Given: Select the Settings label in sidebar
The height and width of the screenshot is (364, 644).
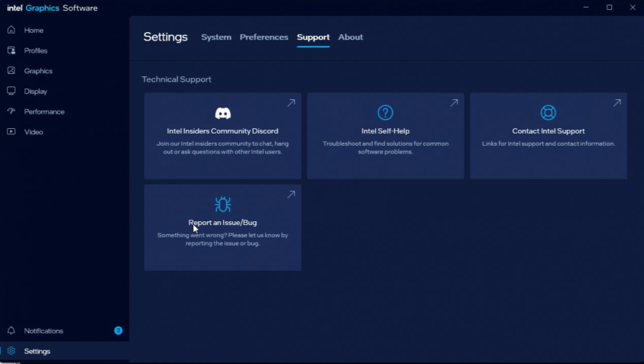Looking at the screenshot, I should [37, 351].
